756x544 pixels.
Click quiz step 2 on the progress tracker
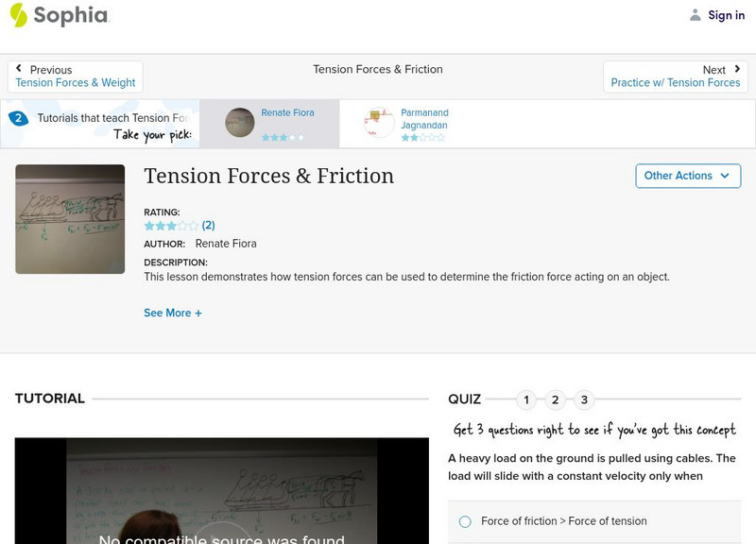coord(554,399)
